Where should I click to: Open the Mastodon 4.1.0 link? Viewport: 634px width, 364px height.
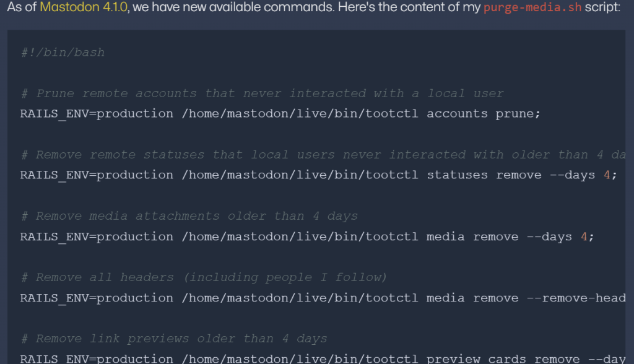pyautogui.click(x=84, y=9)
